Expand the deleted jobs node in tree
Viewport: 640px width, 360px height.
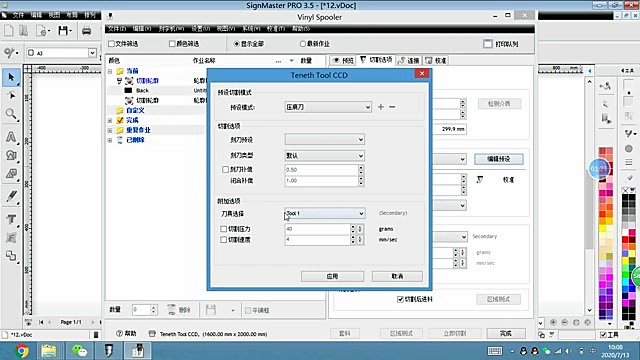[110, 140]
